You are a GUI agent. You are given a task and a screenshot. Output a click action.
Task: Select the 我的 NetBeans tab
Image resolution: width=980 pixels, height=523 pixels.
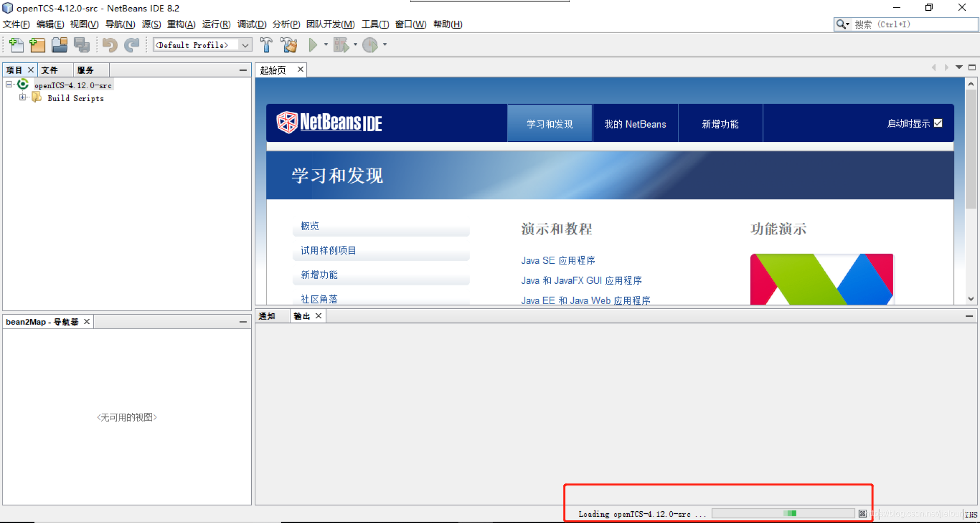click(635, 123)
